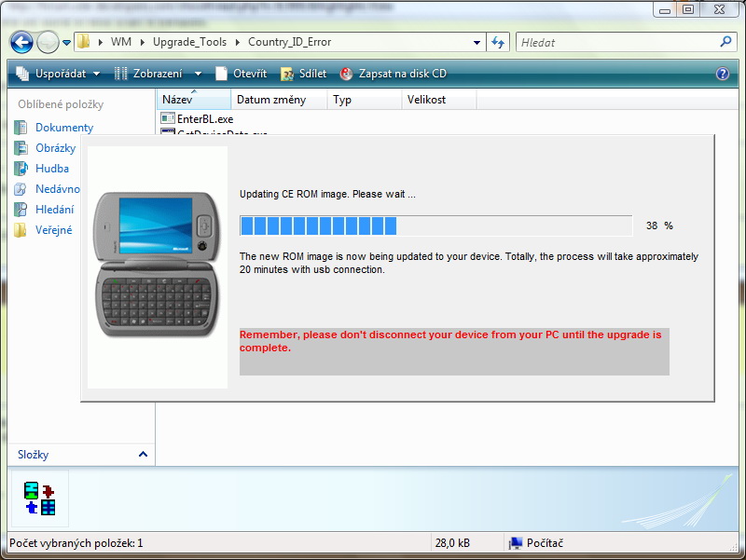Click the 28,0 kB size in status bar
Viewport: 746px width, 560px height.
coord(452,543)
